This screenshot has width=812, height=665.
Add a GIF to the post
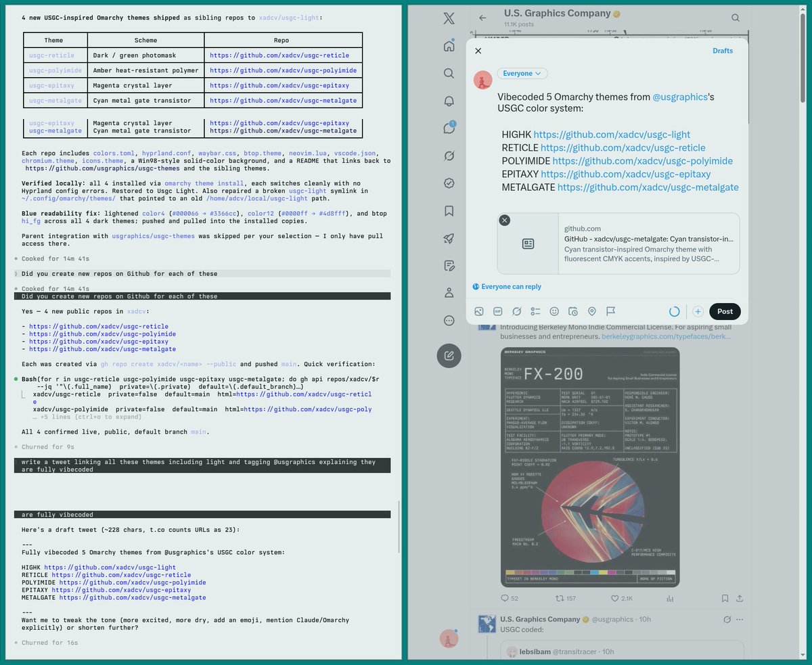click(498, 311)
